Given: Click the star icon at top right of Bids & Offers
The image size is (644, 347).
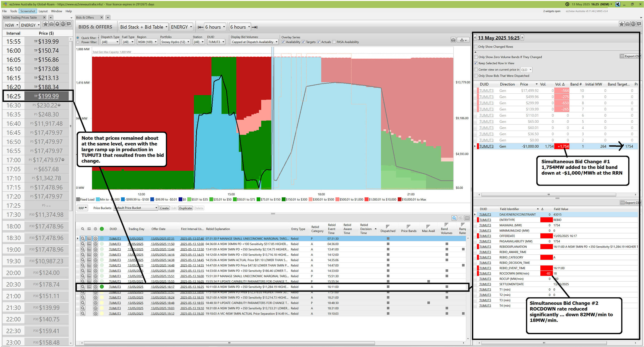Looking at the screenshot, I should [622, 24].
